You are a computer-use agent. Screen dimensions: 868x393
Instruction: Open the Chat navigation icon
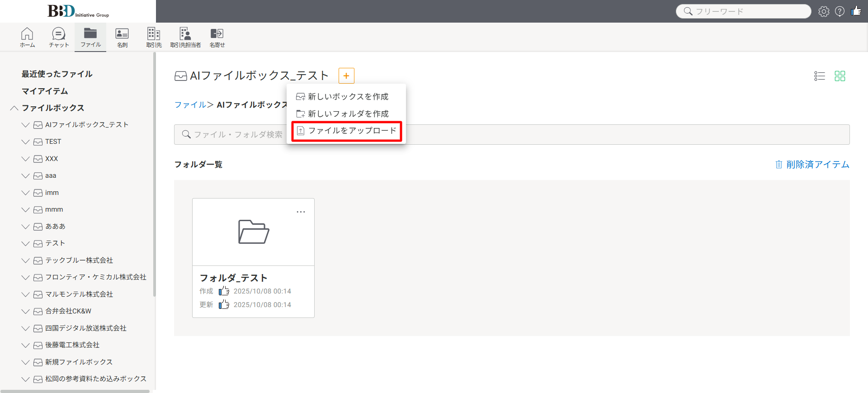click(59, 37)
